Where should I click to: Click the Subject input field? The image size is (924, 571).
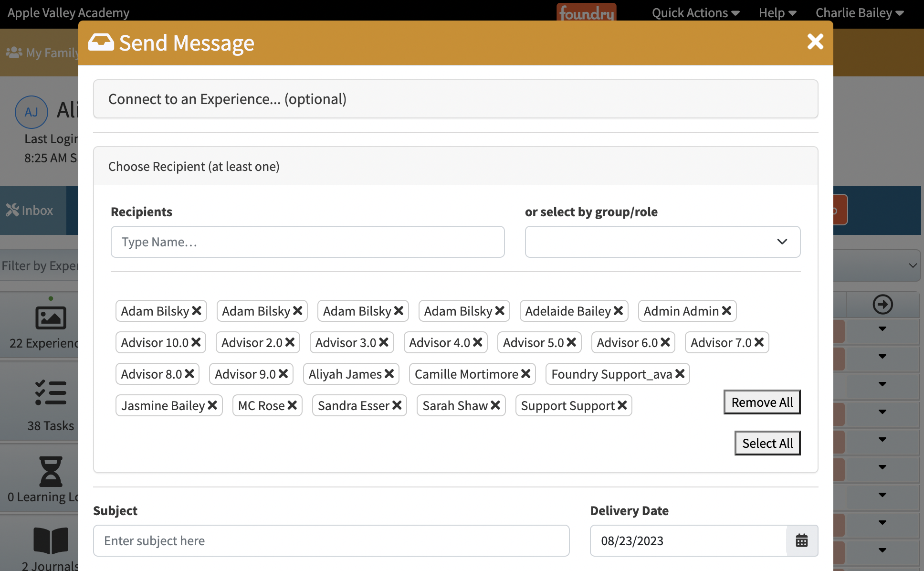pos(331,540)
